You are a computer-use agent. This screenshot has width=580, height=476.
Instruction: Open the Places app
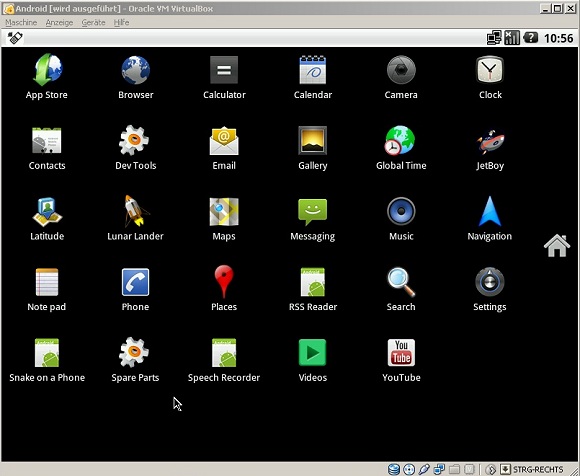tap(224, 289)
